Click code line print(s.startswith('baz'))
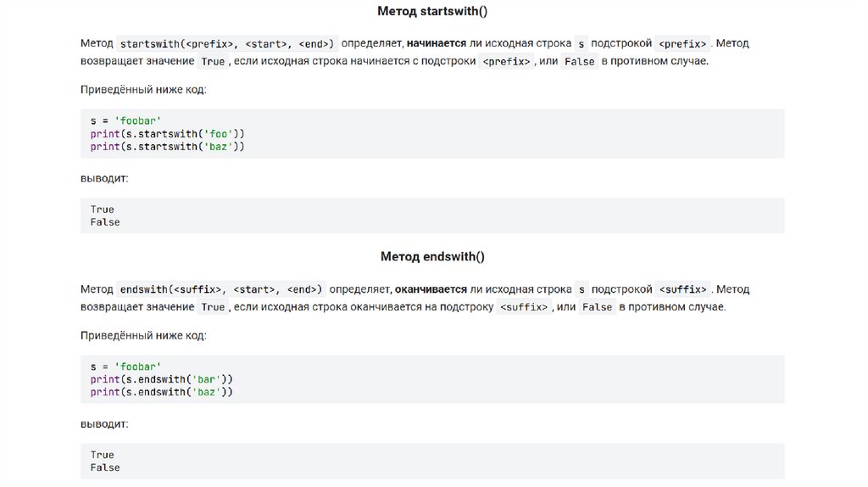Viewport: 868px width, 487px height. click(168, 147)
